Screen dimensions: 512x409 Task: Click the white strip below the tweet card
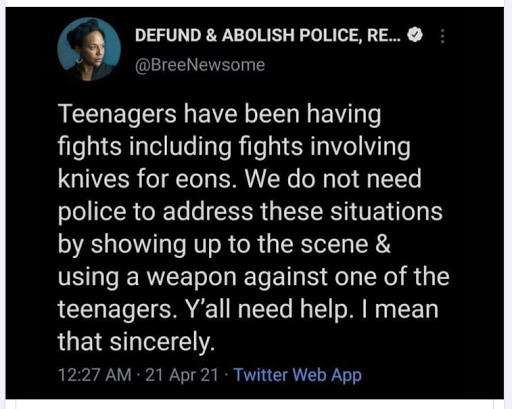pyautogui.click(x=256, y=404)
